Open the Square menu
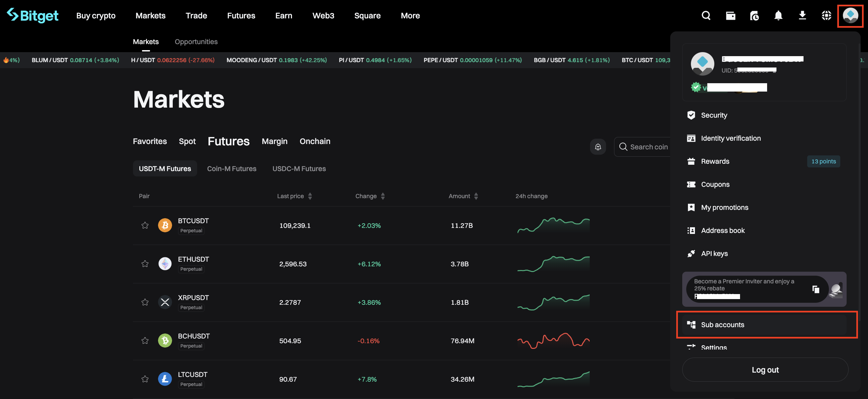The height and width of the screenshot is (399, 868). point(367,15)
